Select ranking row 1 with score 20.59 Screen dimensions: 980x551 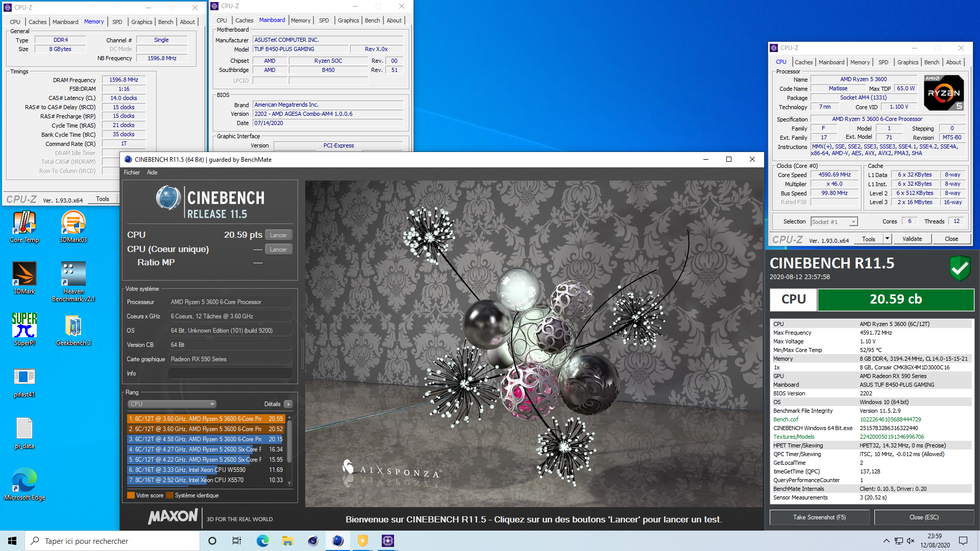pyautogui.click(x=206, y=419)
